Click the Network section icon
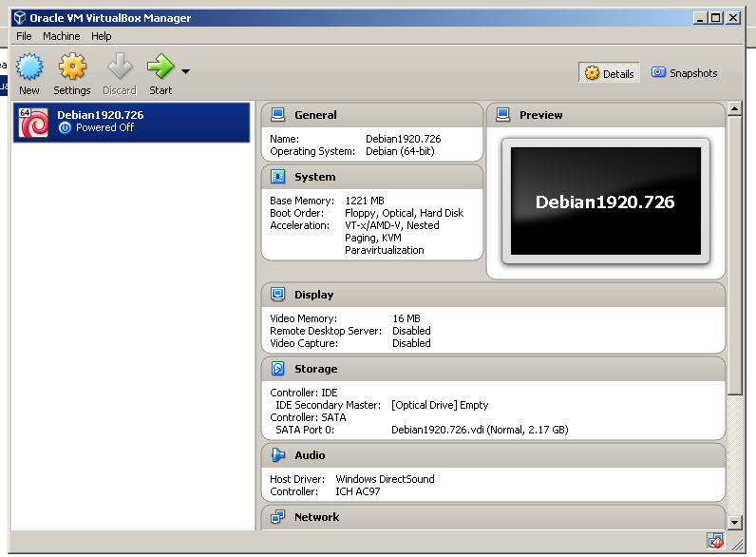Image resolution: width=756 pixels, height=557 pixels. pos(277,517)
